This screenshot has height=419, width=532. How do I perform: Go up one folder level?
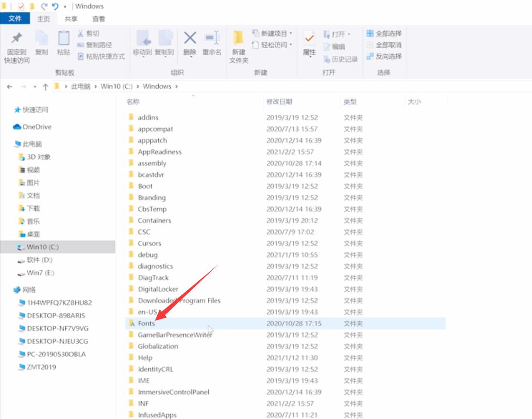pyautogui.click(x=45, y=87)
